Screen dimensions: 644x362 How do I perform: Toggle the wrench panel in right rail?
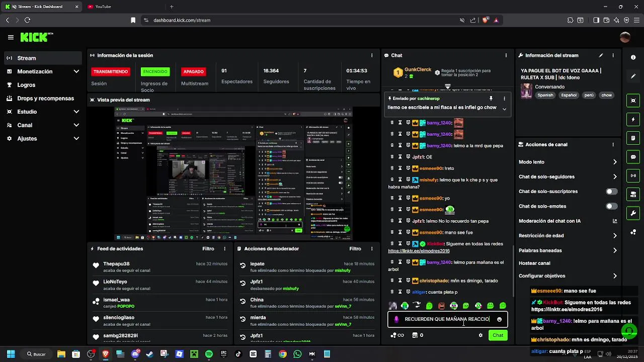(633, 213)
